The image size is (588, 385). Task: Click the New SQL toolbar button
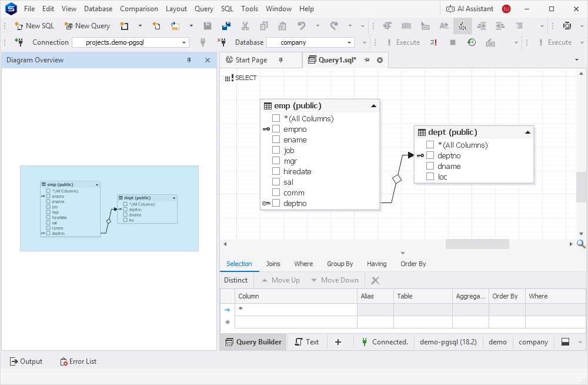[x=34, y=26]
